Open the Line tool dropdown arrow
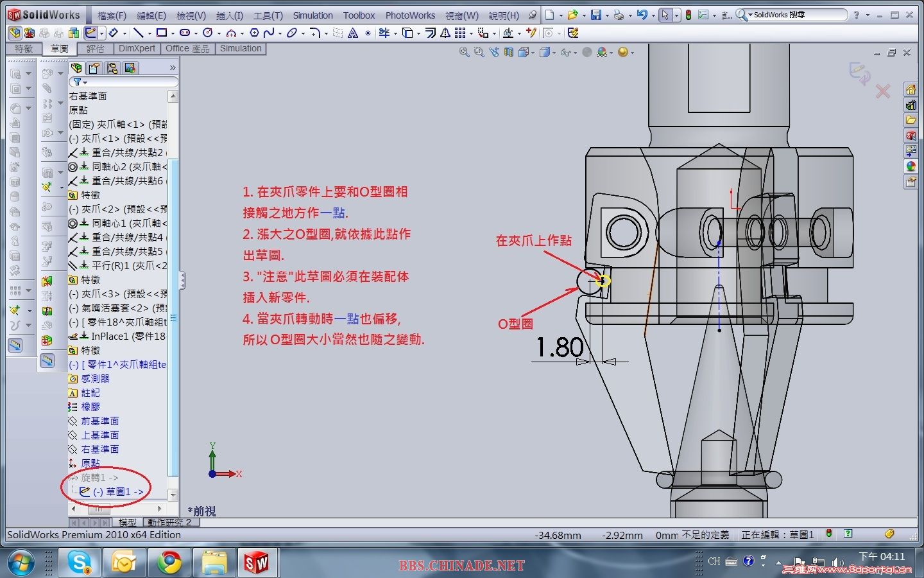This screenshot has width=924, height=578. (150, 33)
